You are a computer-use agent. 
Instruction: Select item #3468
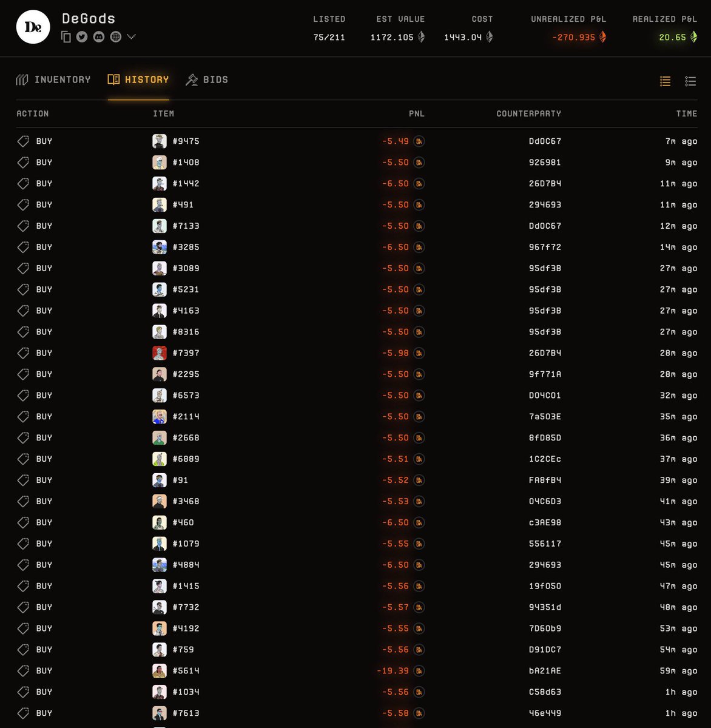[186, 502]
